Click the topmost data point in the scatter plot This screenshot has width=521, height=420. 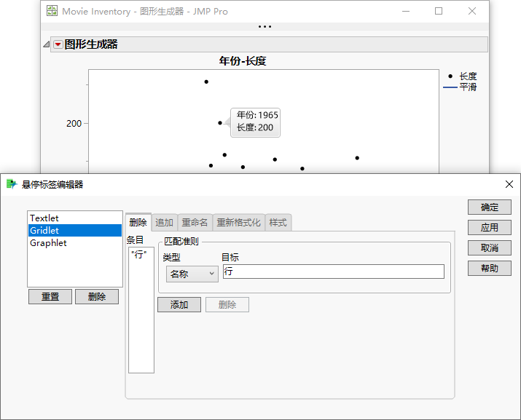(206, 82)
